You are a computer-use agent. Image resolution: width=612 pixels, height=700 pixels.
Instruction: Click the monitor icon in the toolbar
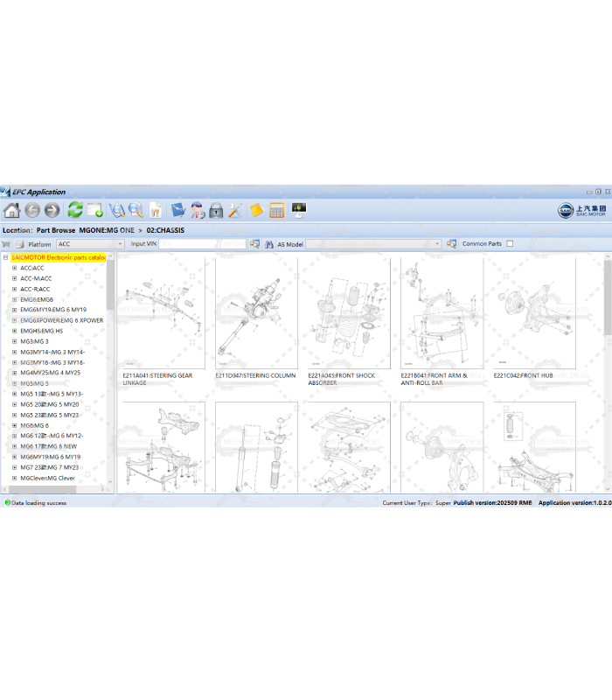(x=299, y=210)
